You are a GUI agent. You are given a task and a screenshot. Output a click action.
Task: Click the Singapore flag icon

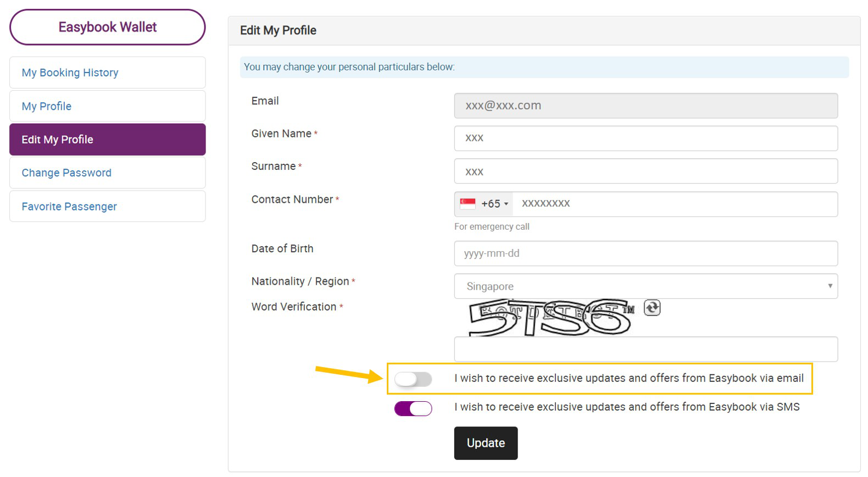pyautogui.click(x=468, y=204)
